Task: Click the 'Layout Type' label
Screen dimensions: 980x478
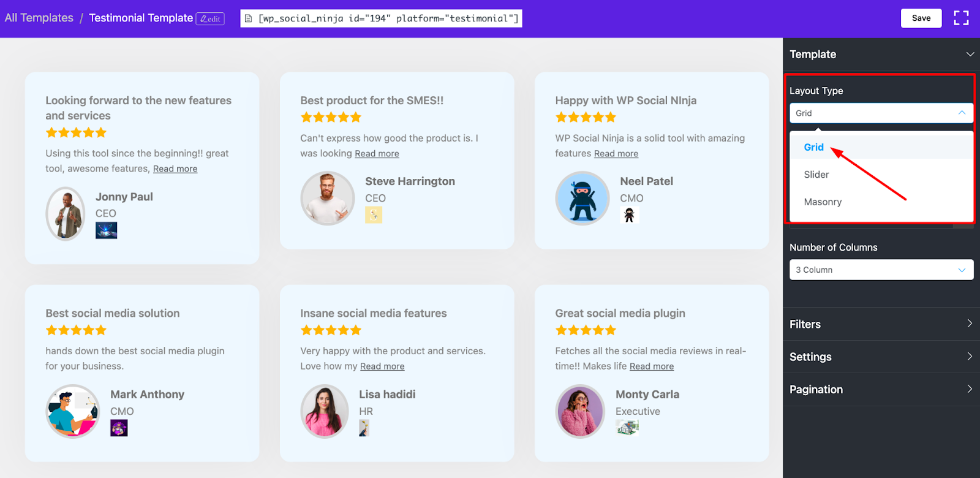Action: pyautogui.click(x=816, y=91)
